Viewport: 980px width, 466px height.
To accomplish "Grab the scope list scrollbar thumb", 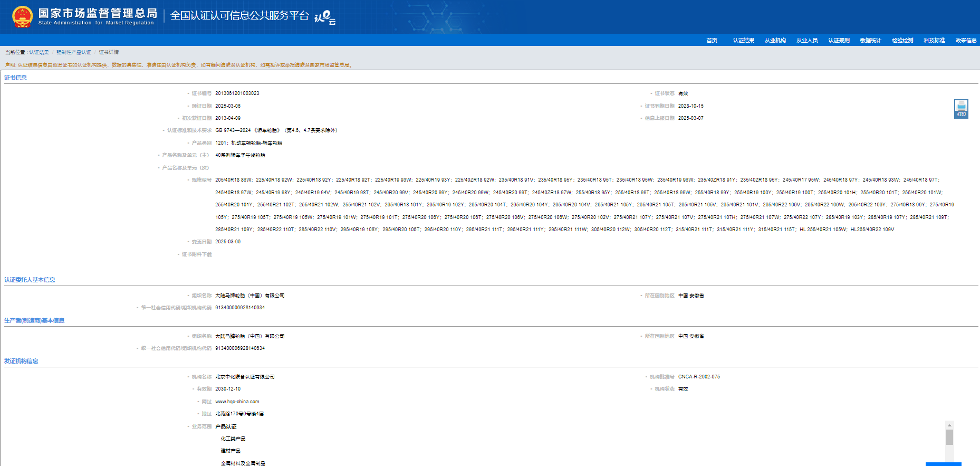I will point(949,438).
